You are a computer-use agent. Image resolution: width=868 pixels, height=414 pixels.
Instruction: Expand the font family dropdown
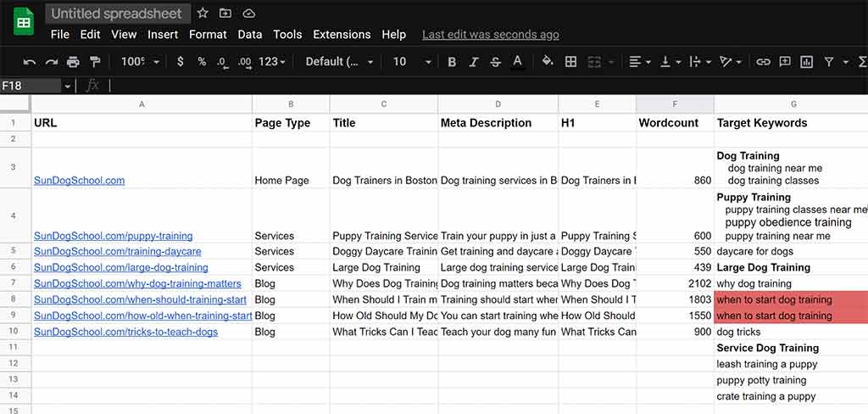click(339, 62)
